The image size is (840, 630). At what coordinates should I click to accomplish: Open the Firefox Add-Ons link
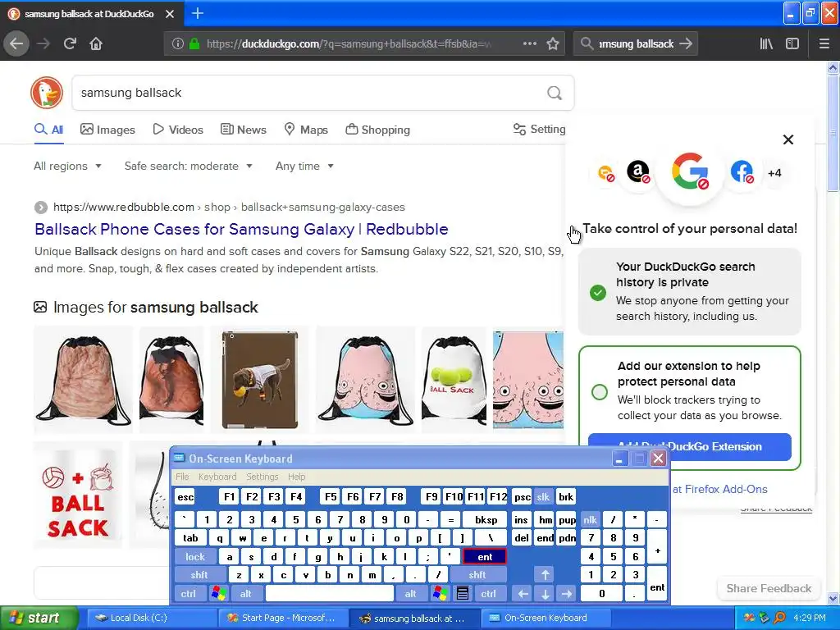pos(720,489)
